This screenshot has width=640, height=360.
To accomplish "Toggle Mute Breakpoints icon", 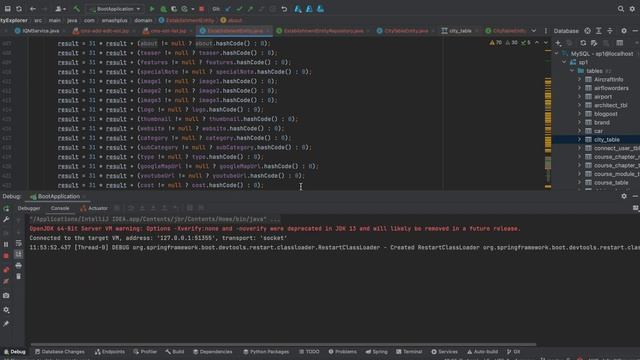I will pos(6,282).
